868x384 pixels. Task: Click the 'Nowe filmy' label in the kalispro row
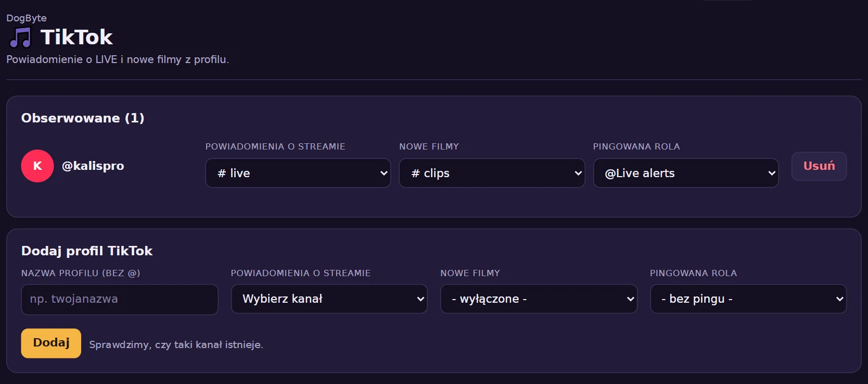[429, 146]
